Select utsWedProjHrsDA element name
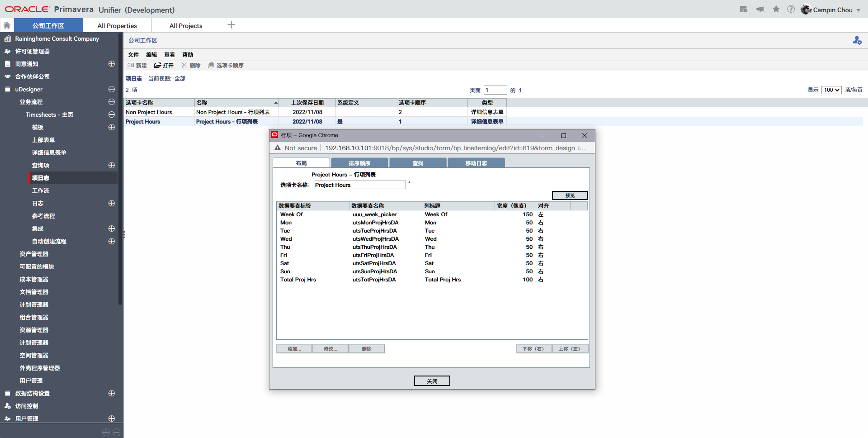This screenshot has width=868, height=438. [x=376, y=239]
